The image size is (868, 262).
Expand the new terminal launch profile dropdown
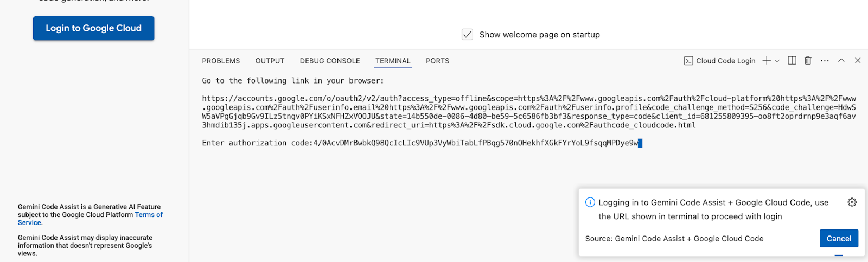(x=777, y=61)
